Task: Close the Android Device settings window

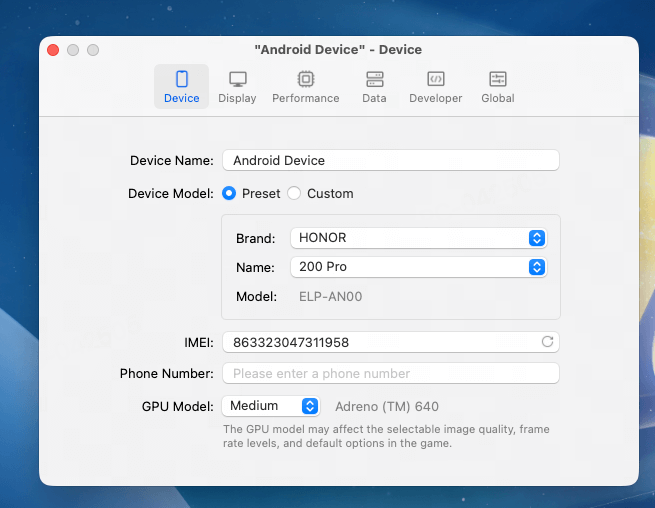Action: click(54, 50)
